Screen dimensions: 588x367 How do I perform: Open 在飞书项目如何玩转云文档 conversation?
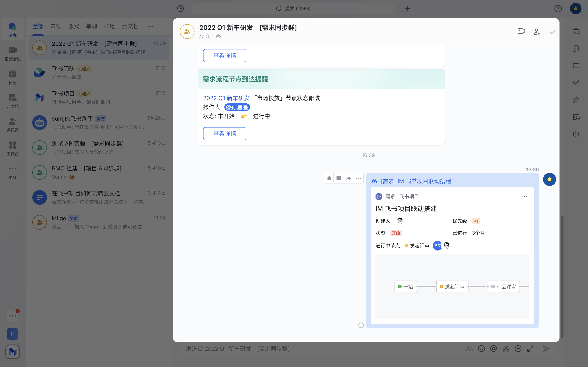tap(99, 197)
